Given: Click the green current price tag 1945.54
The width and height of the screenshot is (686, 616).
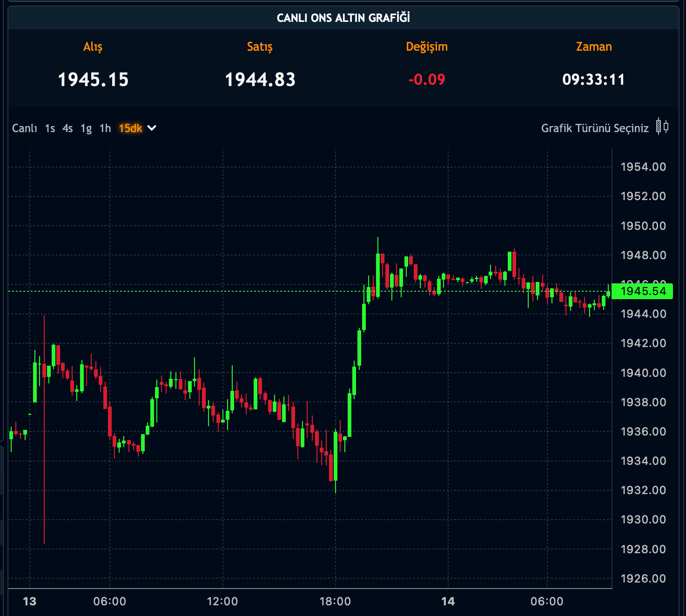Looking at the screenshot, I should [x=643, y=291].
